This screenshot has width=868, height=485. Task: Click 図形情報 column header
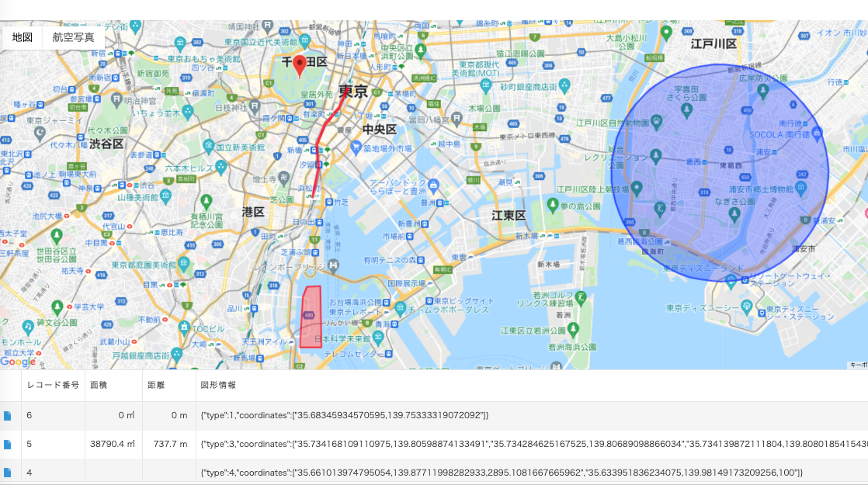pyautogui.click(x=218, y=385)
